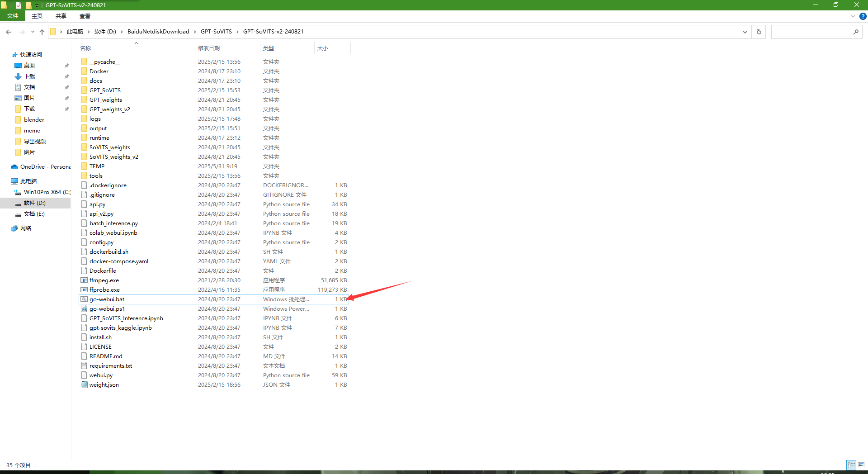
Task: Switch to large thumbnails view icon
Action: click(861, 465)
